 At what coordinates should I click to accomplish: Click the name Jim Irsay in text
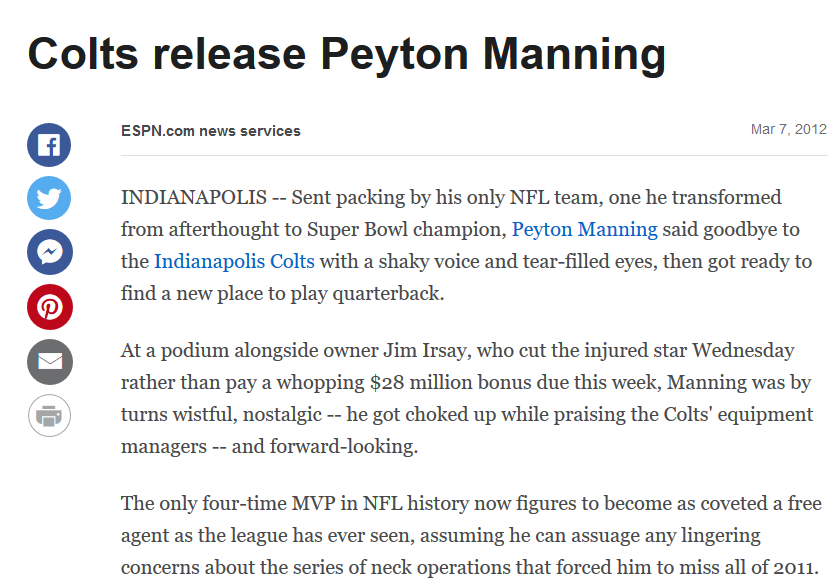pos(426,350)
